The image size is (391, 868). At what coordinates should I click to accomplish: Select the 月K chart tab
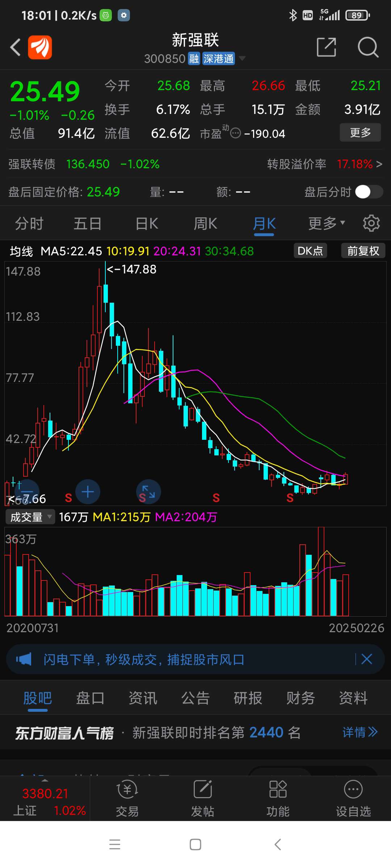264,224
